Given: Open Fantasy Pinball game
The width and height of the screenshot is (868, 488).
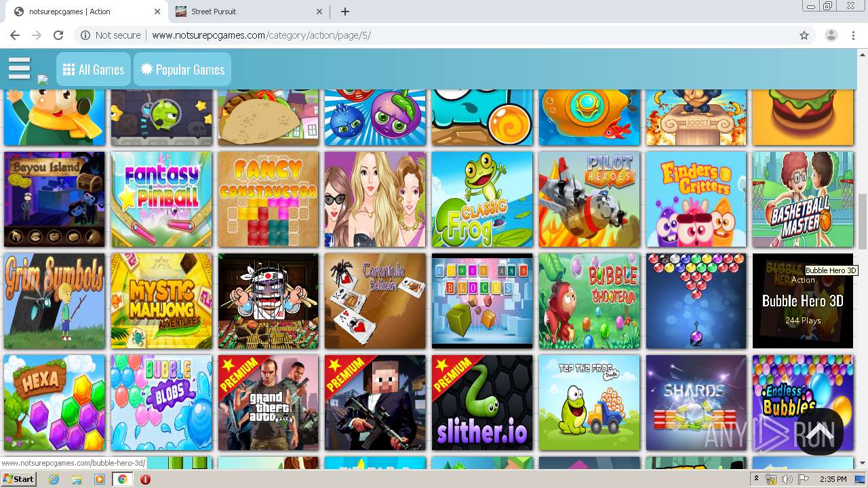Looking at the screenshot, I should click(x=161, y=199).
